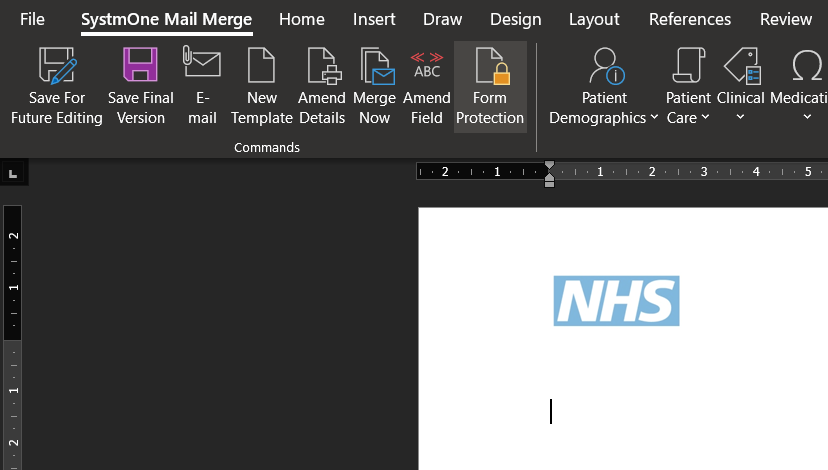Click the Commands group label
The width and height of the screenshot is (828, 470).
point(267,147)
